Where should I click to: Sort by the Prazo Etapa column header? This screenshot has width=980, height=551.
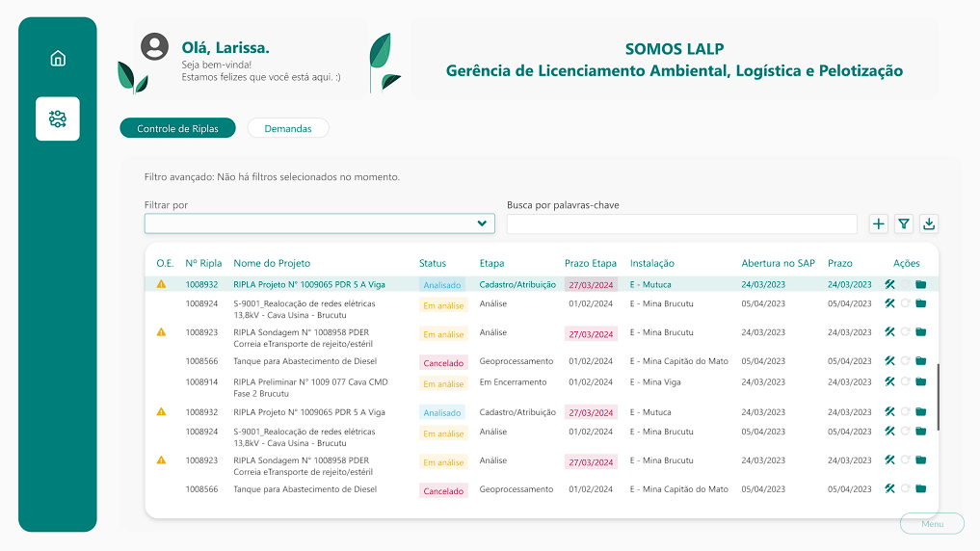pyautogui.click(x=591, y=263)
